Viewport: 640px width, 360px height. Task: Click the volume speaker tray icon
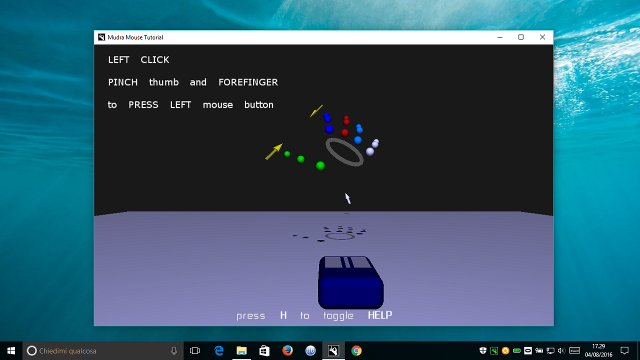[562, 351]
